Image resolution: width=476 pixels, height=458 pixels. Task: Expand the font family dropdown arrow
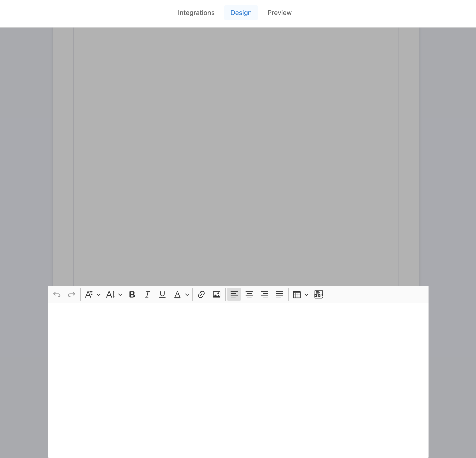click(x=99, y=295)
